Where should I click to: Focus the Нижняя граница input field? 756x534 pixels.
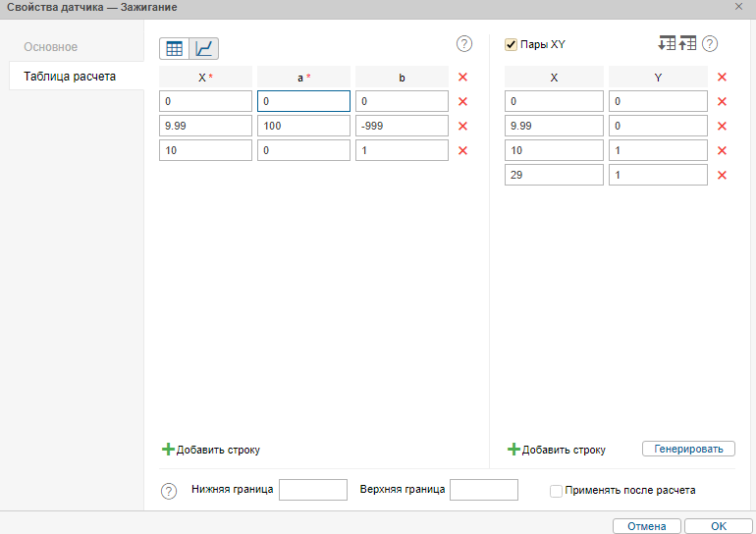313,490
